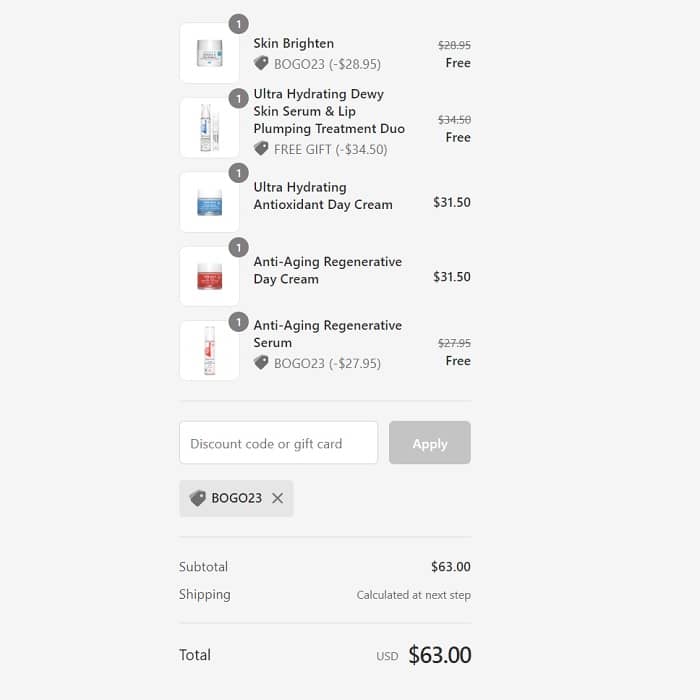Screen dimensions: 700x700
Task: Click quantity badge on Regenerative Serum image
Action: point(238,322)
